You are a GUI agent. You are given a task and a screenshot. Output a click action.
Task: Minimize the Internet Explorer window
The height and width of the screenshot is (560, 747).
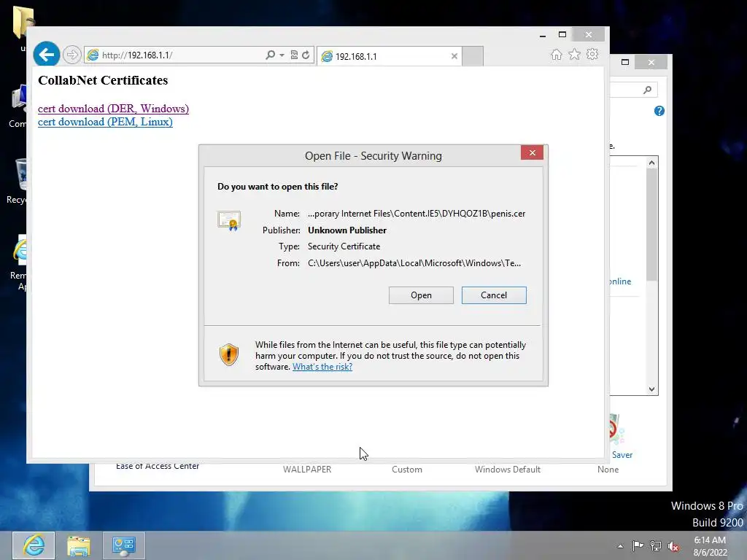point(543,35)
